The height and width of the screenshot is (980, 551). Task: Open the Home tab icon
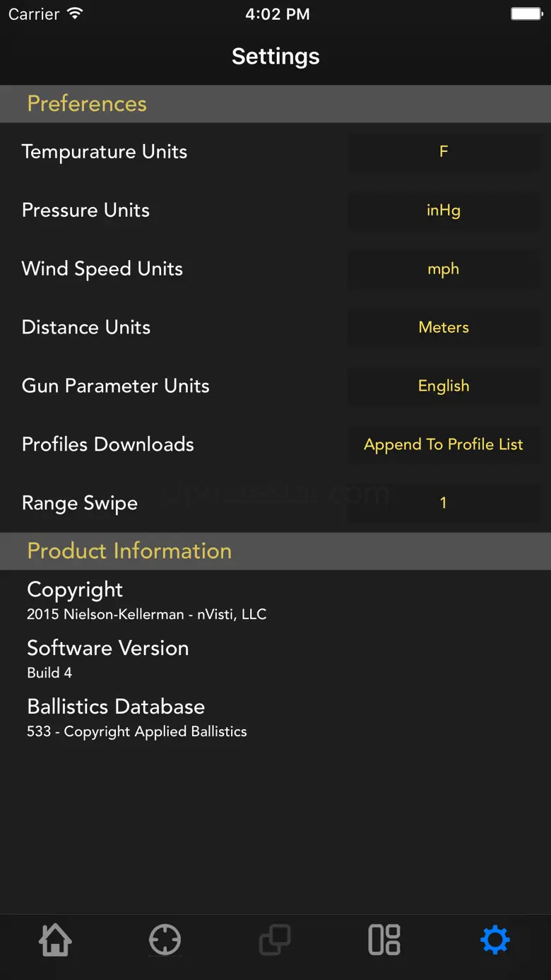(55, 940)
